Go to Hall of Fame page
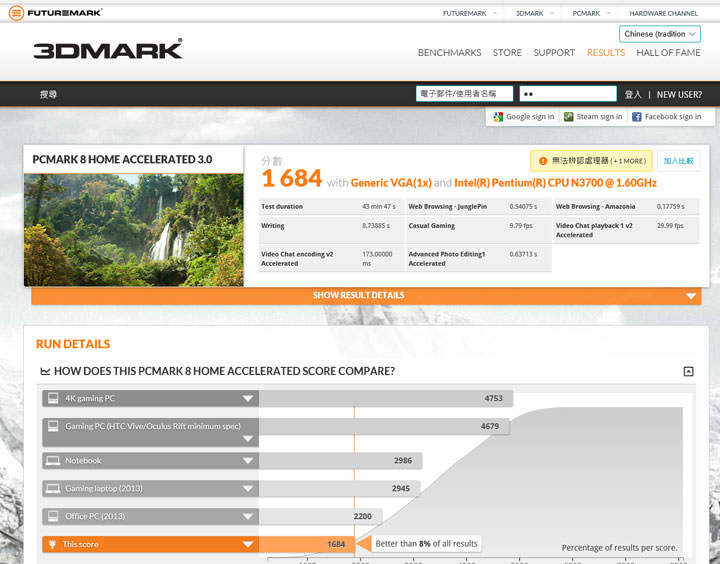This screenshot has width=720, height=564. coord(668,53)
